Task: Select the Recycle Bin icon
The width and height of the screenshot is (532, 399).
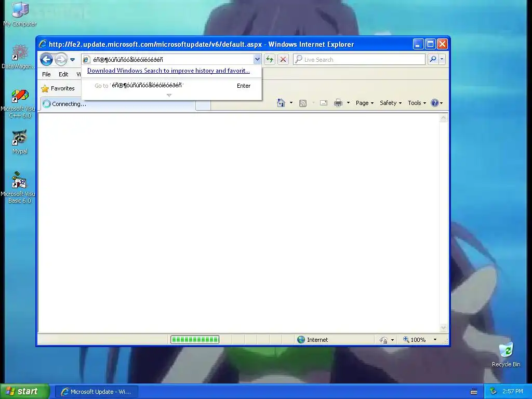Action: [506, 354]
